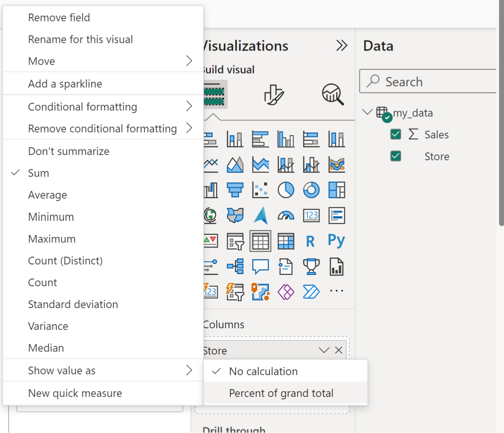Select the gauge visualization icon
The height and width of the screenshot is (433, 504).
click(x=286, y=215)
